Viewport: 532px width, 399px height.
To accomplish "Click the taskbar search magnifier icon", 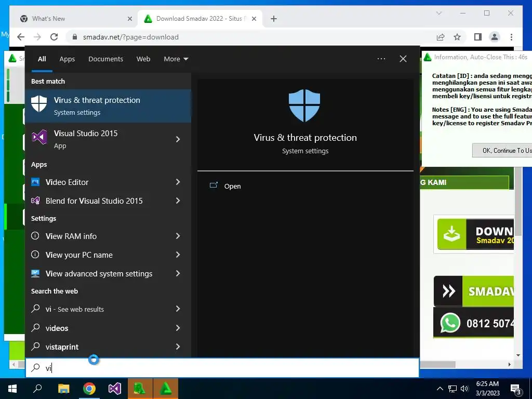I will [37, 389].
